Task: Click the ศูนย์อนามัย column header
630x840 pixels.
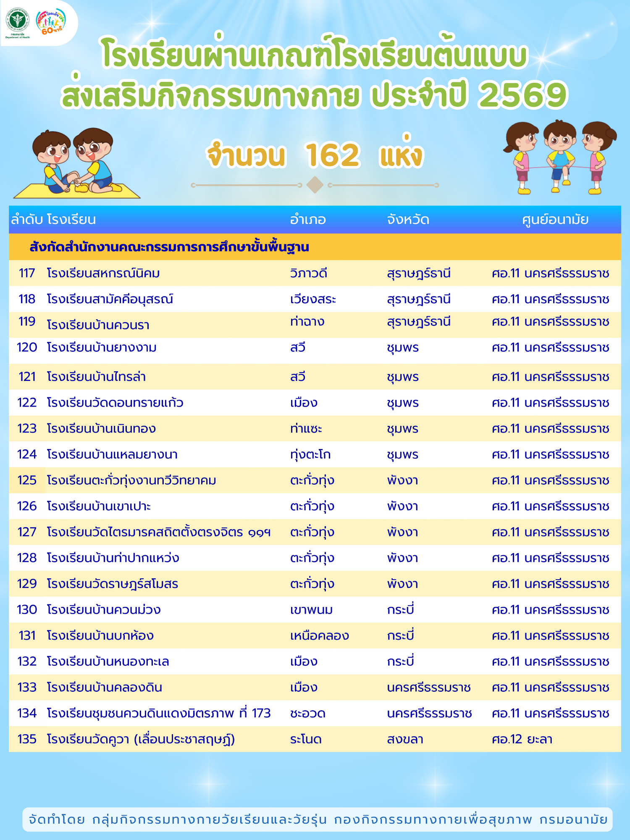Action: coord(555,220)
